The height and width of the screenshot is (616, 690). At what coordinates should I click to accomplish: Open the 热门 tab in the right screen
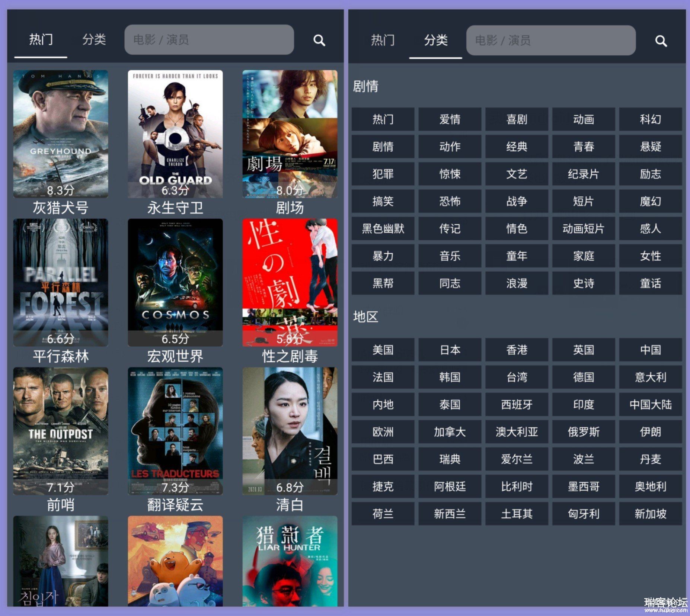click(x=383, y=40)
